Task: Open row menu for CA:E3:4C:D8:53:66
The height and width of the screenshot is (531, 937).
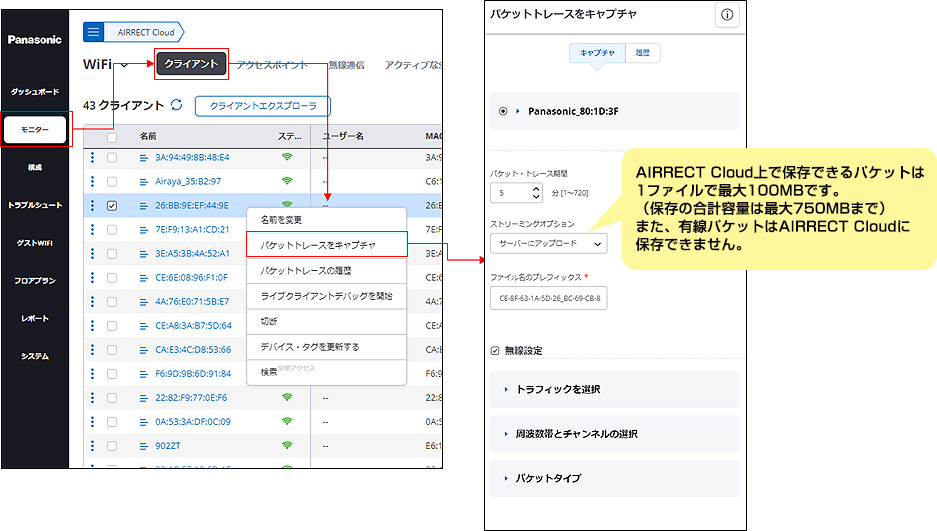Action: pos(92,349)
